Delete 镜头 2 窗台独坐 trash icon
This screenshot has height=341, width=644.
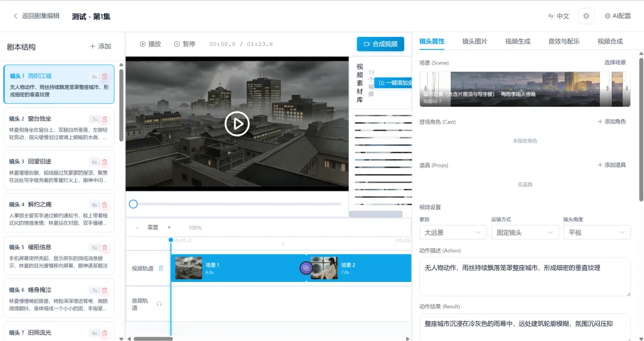[105, 119]
